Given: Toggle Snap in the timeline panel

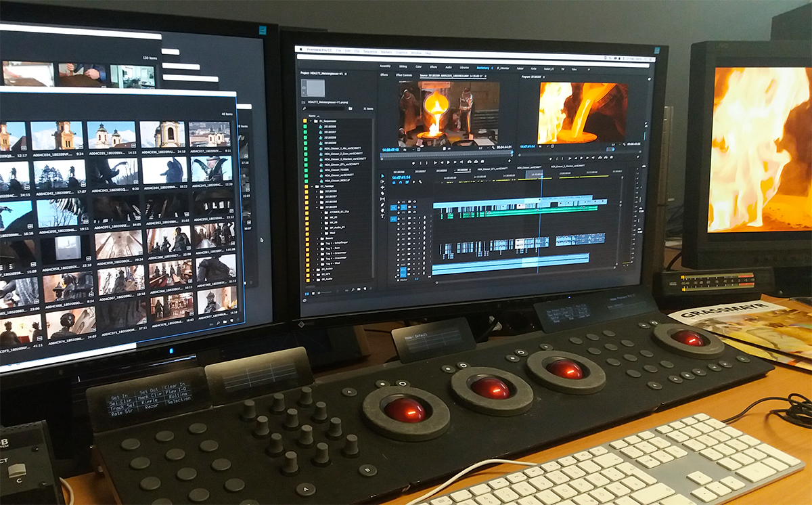Looking at the screenshot, I should pos(401,182).
